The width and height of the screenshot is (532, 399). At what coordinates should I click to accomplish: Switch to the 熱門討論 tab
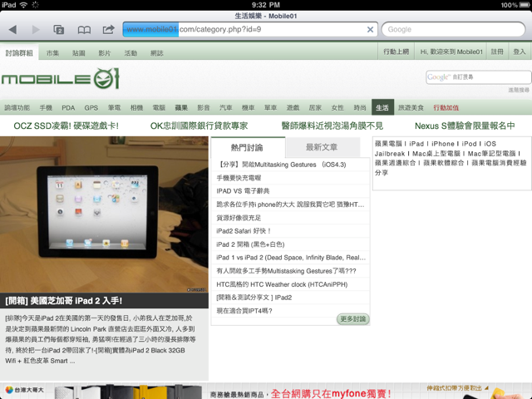tap(248, 148)
